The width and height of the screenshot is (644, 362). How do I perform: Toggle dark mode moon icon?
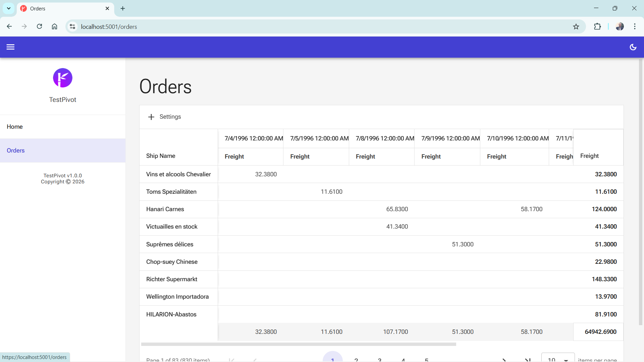633,47
